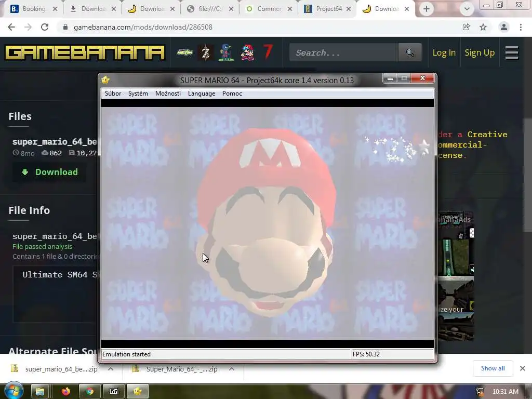Screen dimensions: 532x399
Task: Click the 10:31 AM clock
Action: pos(505,392)
